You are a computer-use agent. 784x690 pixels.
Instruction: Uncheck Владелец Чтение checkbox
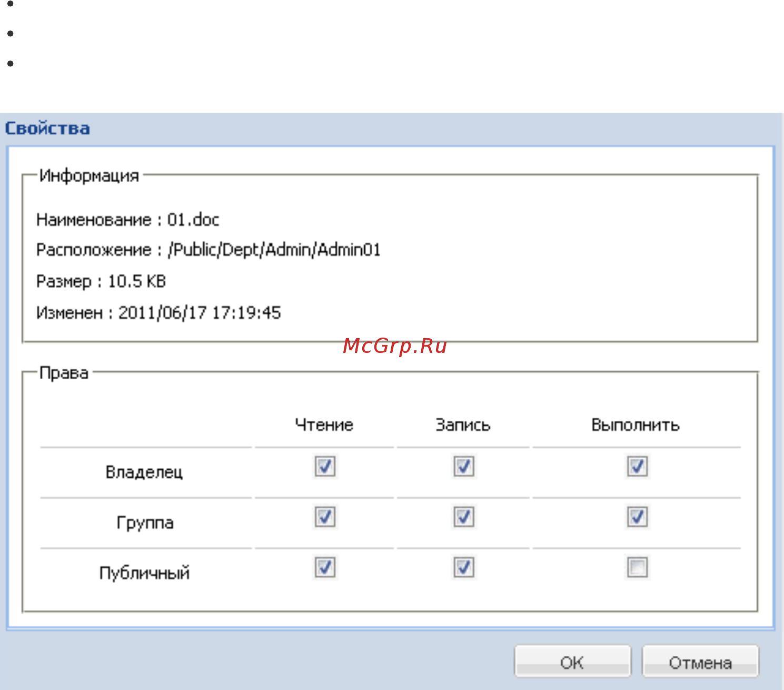pyautogui.click(x=325, y=466)
